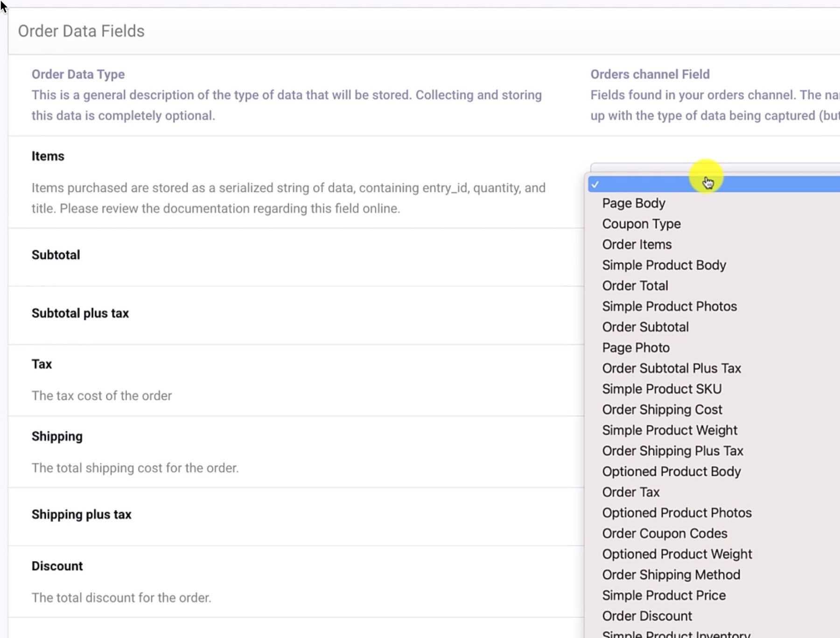Select the checked blank option at dropdown top
The height and width of the screenshot is (638, 840).
pos(677,184)
